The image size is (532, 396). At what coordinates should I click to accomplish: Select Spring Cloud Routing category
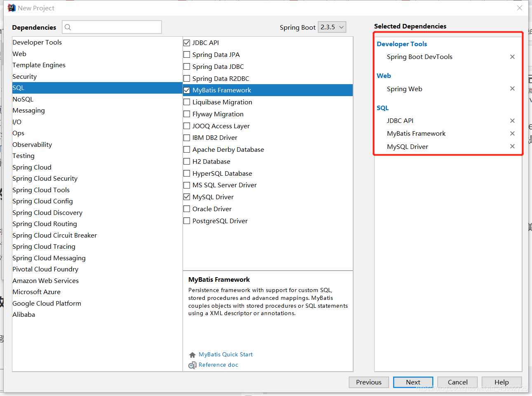pyautogui.click(x=97, y=224)
